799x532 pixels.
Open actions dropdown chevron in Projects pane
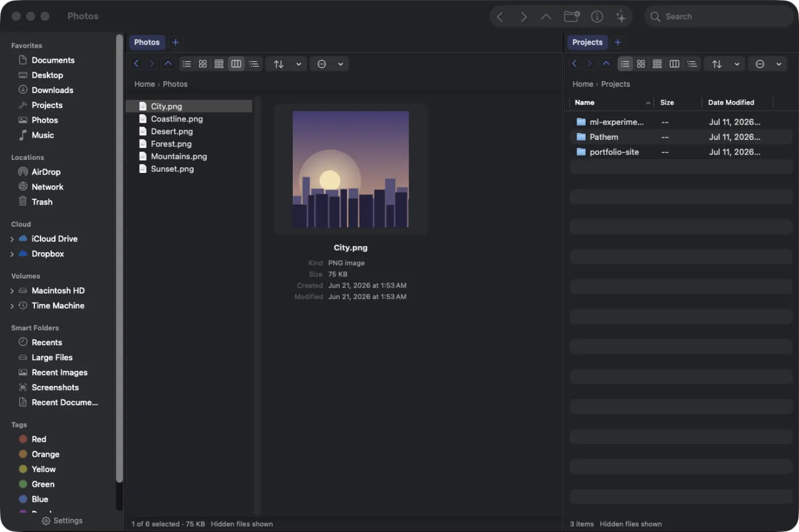[x=778, y=64]
